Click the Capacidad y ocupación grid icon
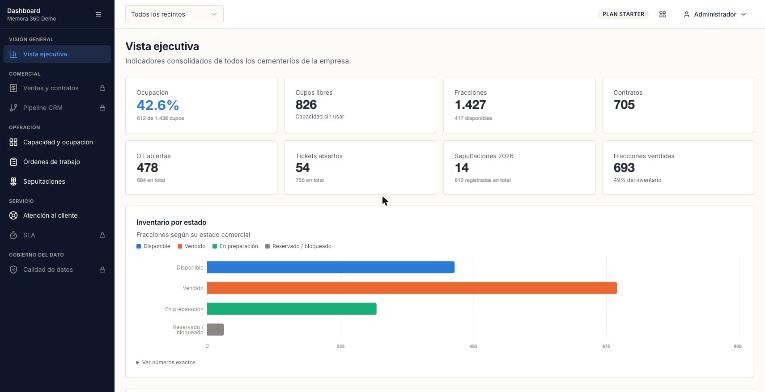 point(14,142)
